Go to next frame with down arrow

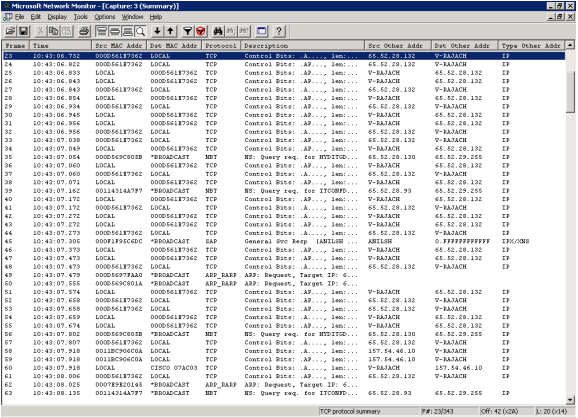(x=157, y=31)
